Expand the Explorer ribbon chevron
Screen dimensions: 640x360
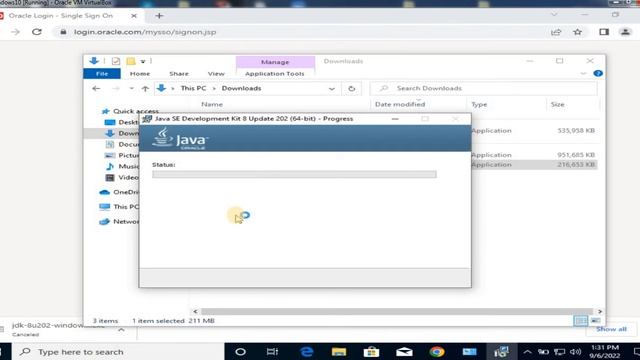[x=583, y=73]
